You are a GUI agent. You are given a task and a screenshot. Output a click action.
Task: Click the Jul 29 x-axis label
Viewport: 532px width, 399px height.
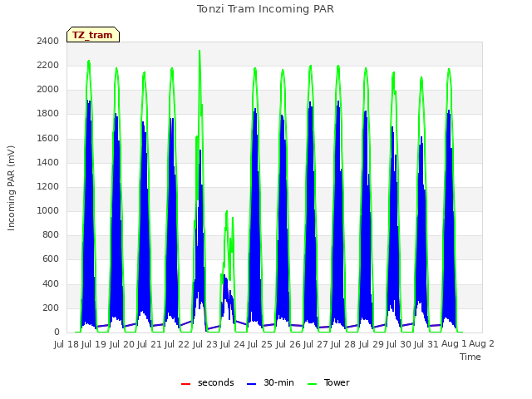[372, 344]
